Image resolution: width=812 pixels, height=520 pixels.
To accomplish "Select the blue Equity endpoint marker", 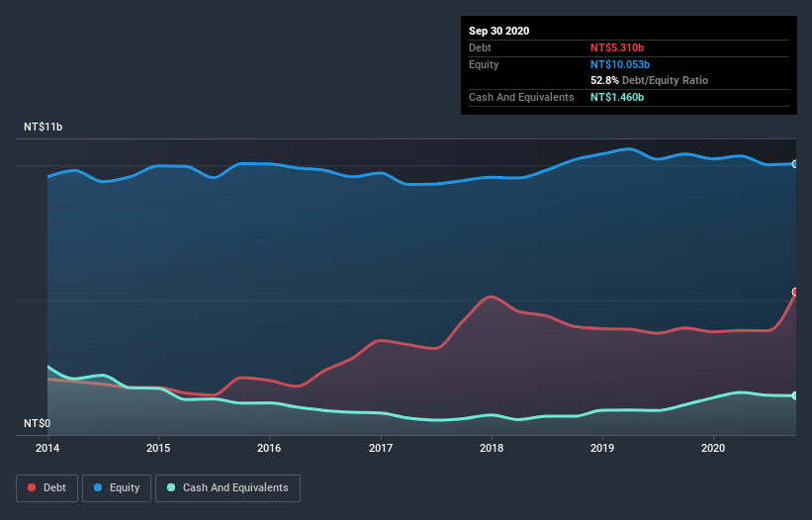I will click(795, 164).
